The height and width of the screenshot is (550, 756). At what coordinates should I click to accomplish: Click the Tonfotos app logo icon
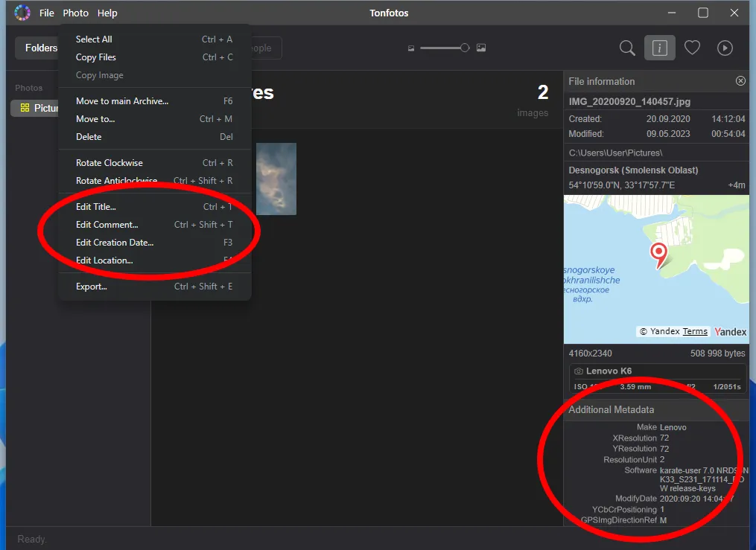tap(22, 13)
